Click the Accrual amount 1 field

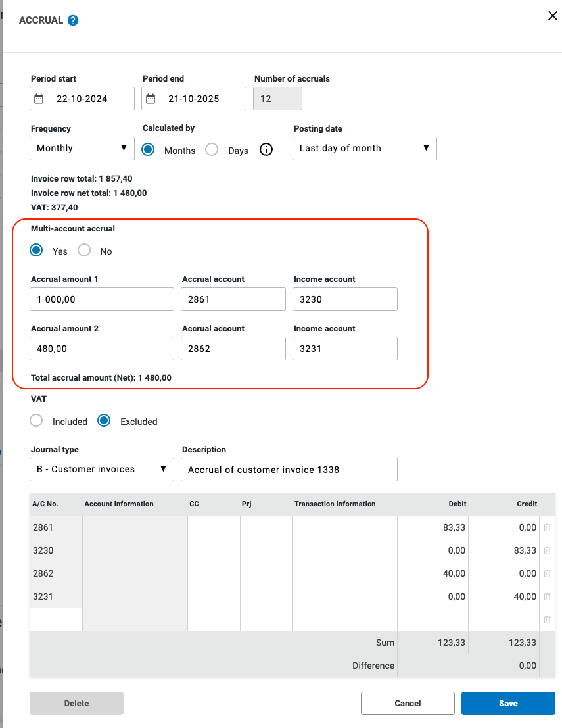click(x=101, y=299)
